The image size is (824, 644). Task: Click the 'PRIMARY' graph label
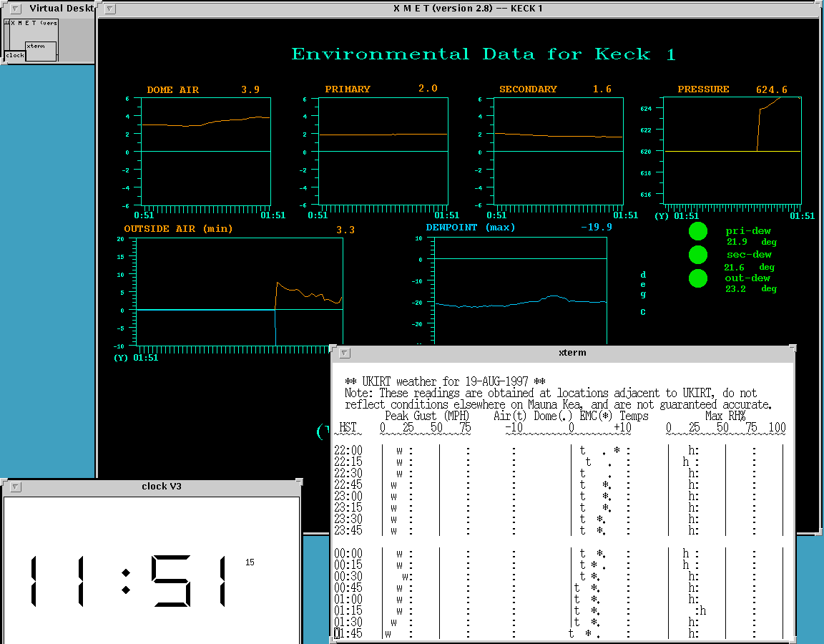tap(348, 89)
